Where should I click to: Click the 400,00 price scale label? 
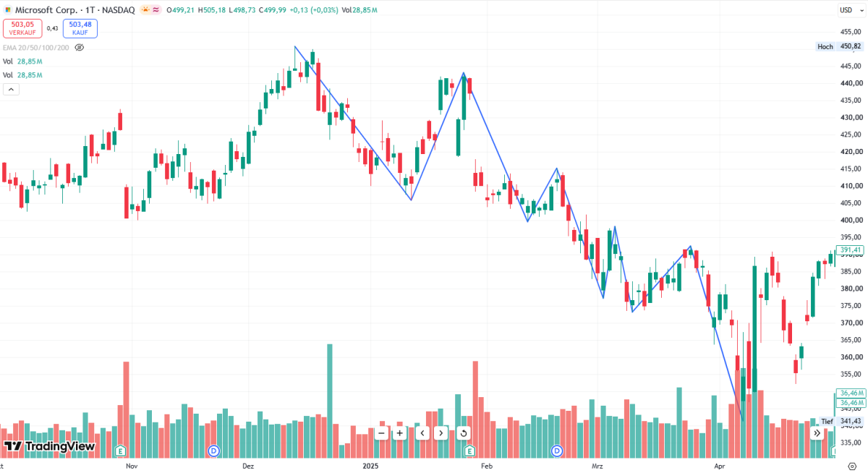[850, 221]
